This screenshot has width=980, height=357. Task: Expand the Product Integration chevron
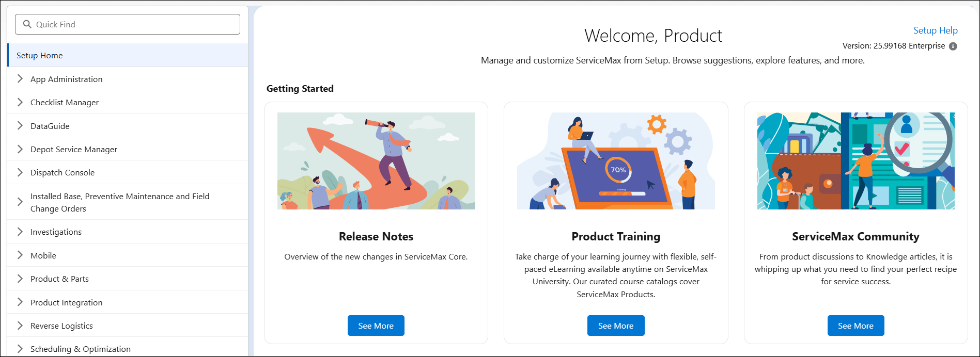[20, 302]
